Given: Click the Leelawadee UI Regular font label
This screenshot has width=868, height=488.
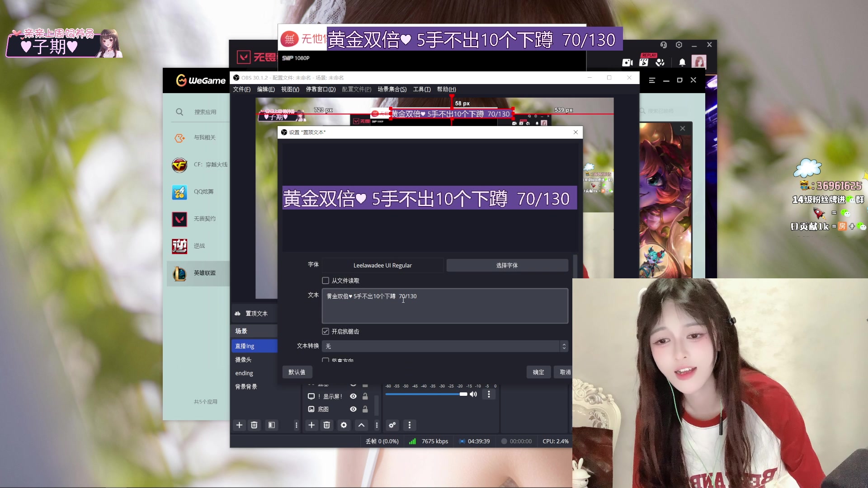Looking at the screenshot, I should pyautogui.click(x=382, y=265).
